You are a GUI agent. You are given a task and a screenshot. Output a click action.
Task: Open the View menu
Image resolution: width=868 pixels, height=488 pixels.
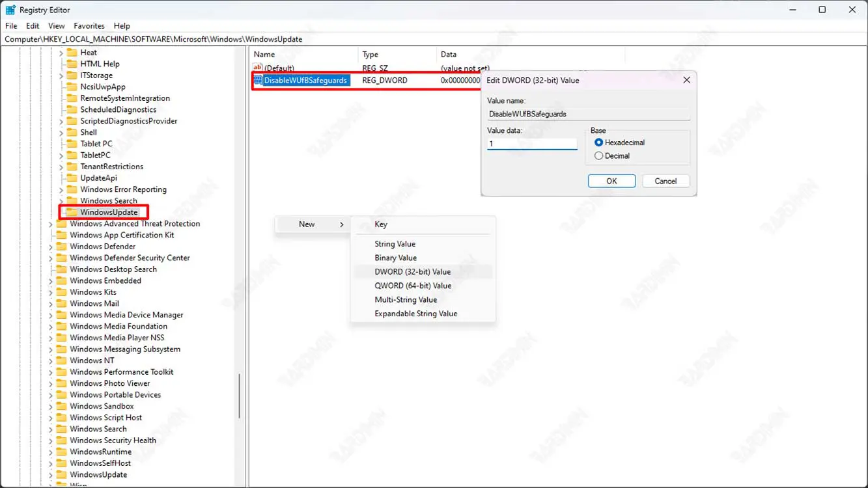pyautogui.click(x=57, y=26)
